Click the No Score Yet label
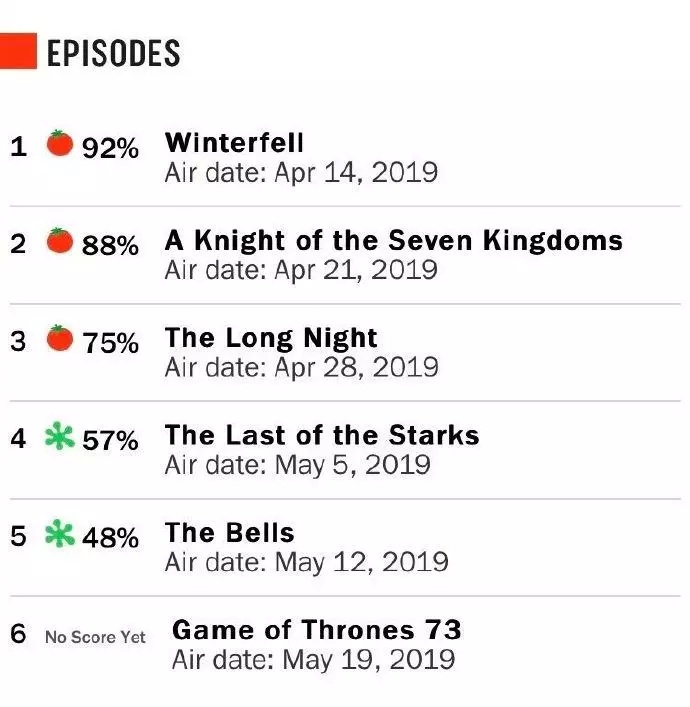The width and height of the screenshot is (690, 707). 95,638
